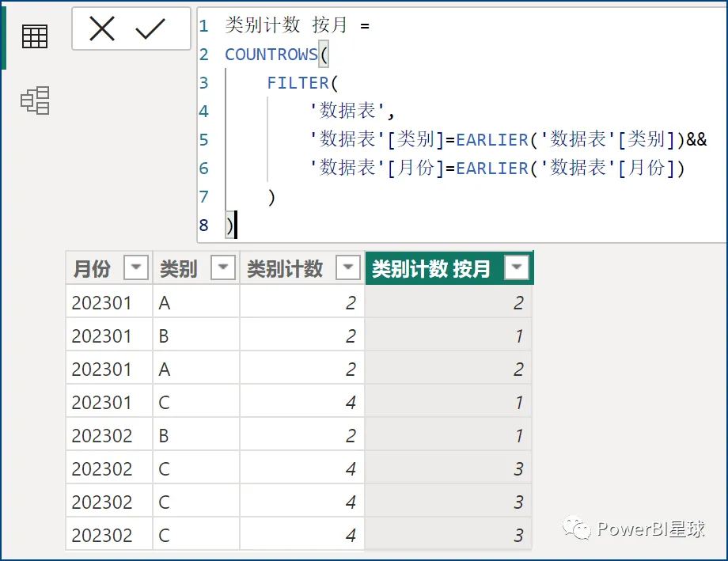This screenshot has height=561, width=728.
Task: Open the 月份 column filter dropdown
Action: [136, 267]
